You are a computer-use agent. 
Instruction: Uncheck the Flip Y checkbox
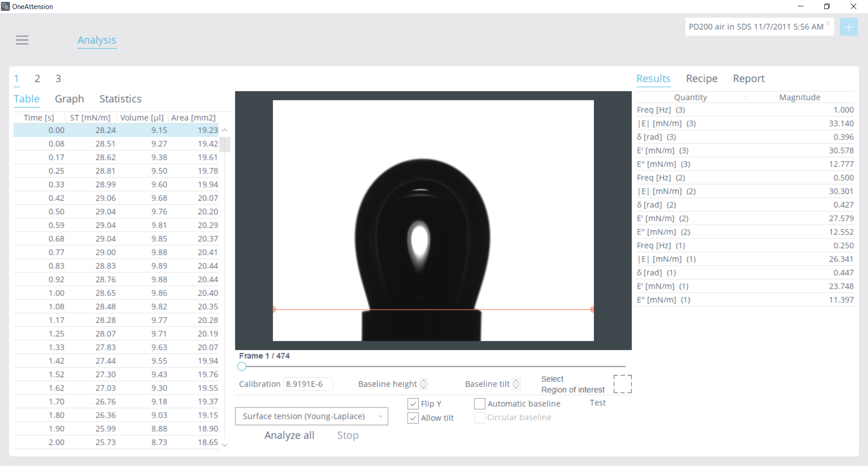(x=413, y=404)
